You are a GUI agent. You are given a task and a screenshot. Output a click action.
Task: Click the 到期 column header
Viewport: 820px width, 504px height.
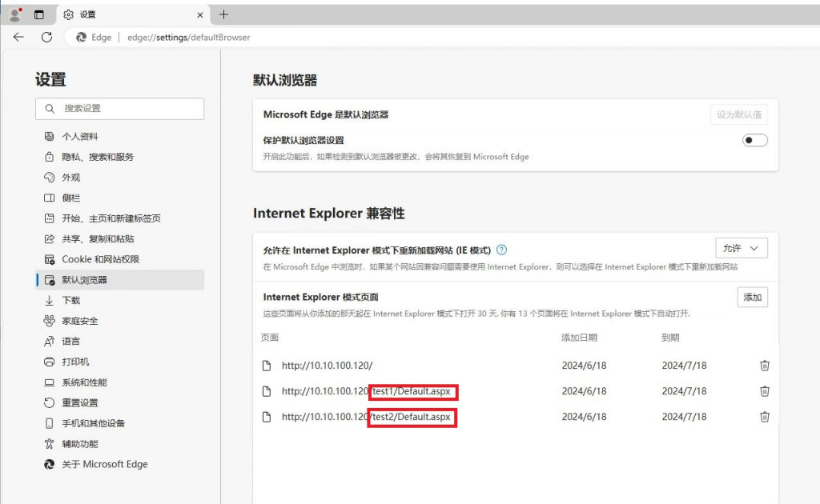point(670,338)
